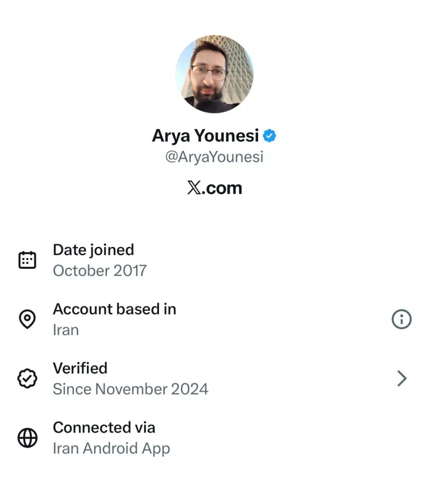
Task: Click the October 2017 join date text
Action: (x=100, y=270)
